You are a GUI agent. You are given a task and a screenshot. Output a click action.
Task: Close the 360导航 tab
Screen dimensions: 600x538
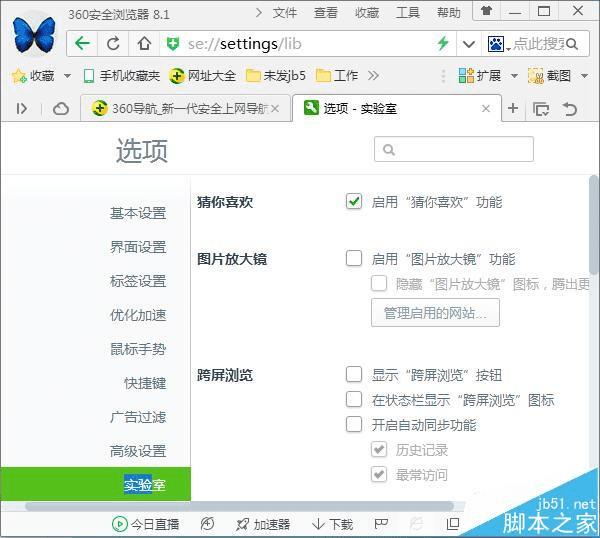tap(275, 109)
